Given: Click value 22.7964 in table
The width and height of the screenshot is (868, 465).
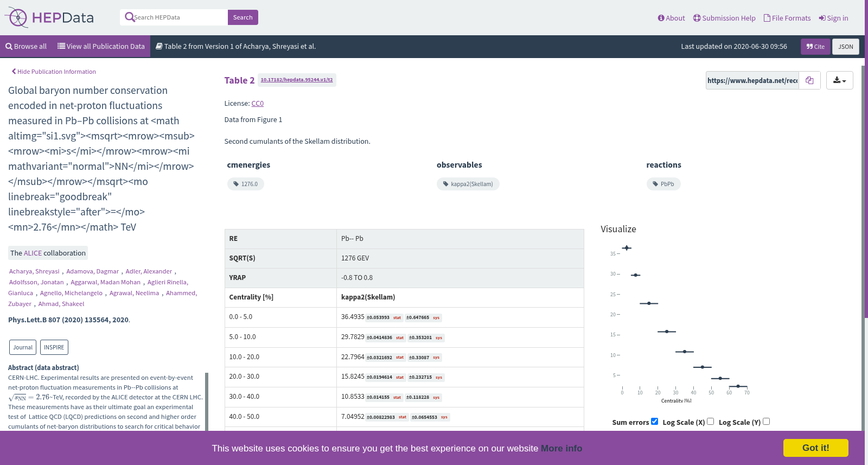Looking at the screenshot, I should pos(353,357).
